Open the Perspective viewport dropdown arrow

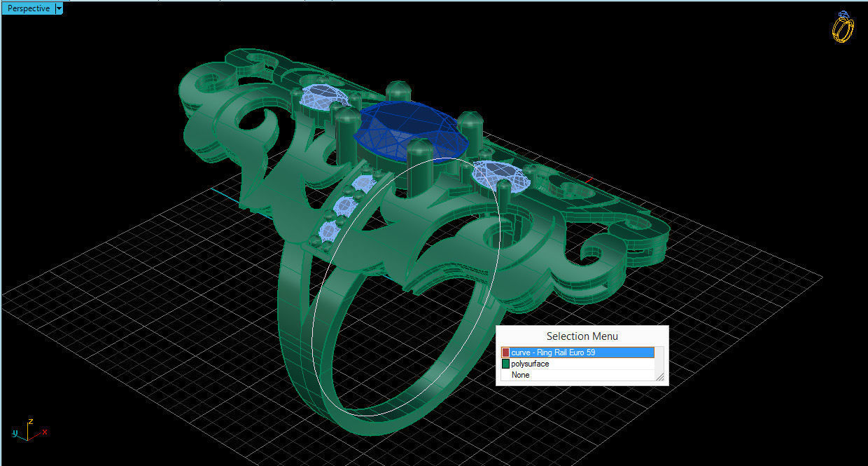59,9
